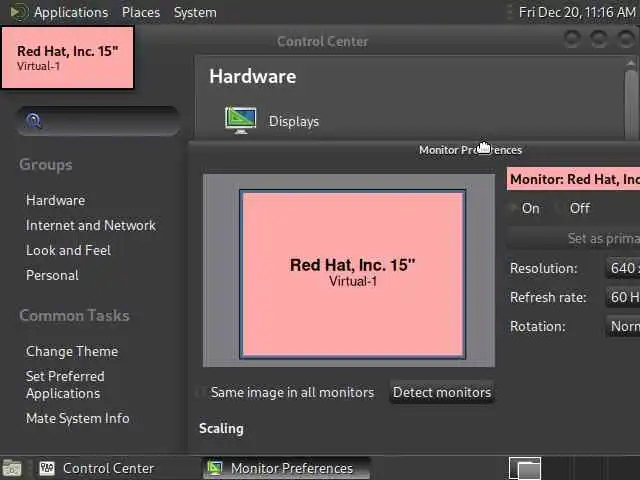Click the Detect monitors button
This screenshot has width=640, height=480.
pyautogui.click(x=442, y=392)
